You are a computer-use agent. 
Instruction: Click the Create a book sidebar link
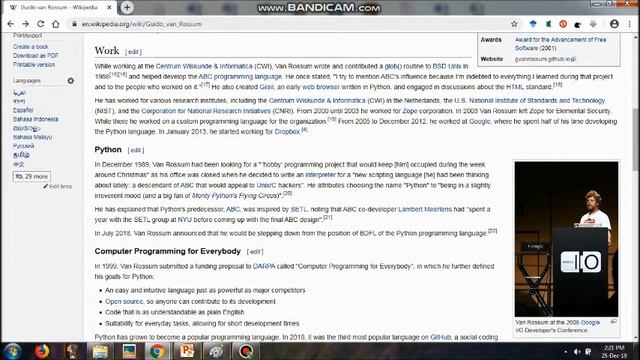click(30, 47)
